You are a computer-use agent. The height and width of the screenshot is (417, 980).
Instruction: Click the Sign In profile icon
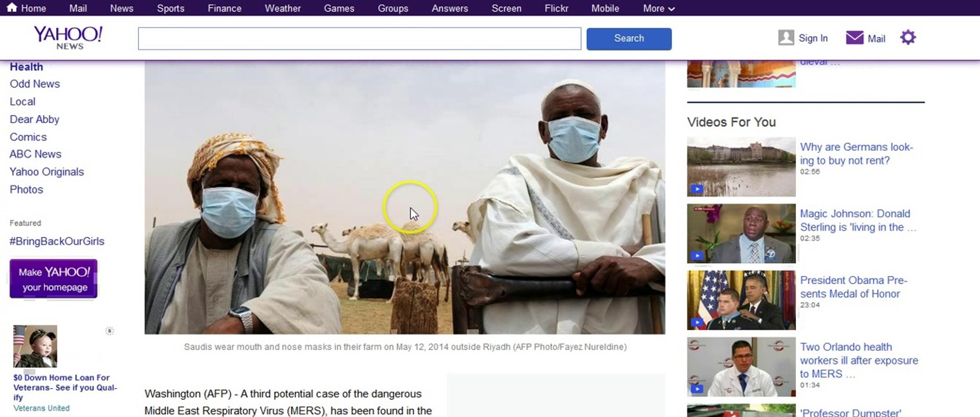[786, 38]
